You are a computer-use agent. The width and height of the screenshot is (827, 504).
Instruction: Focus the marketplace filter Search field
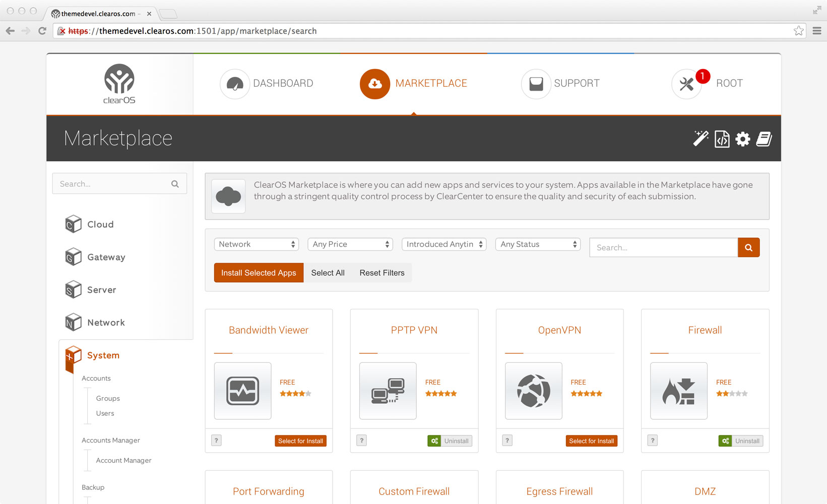click(x=664, y=247)
